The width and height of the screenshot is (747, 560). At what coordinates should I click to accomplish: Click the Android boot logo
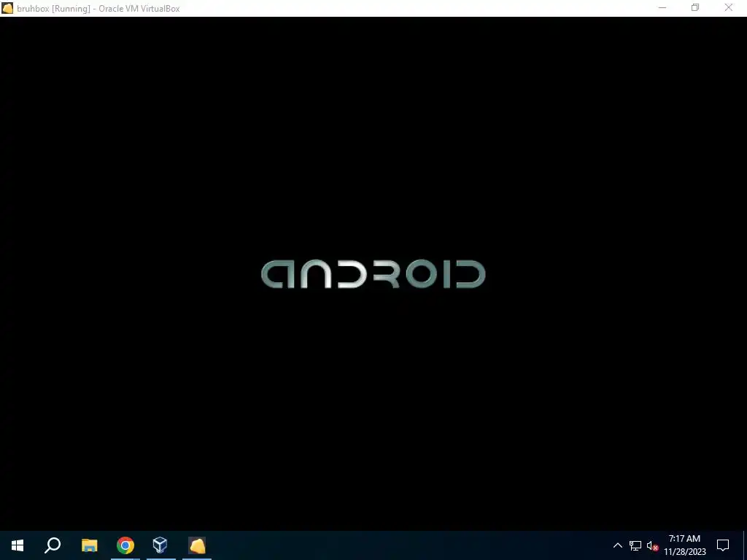(373, 274)
